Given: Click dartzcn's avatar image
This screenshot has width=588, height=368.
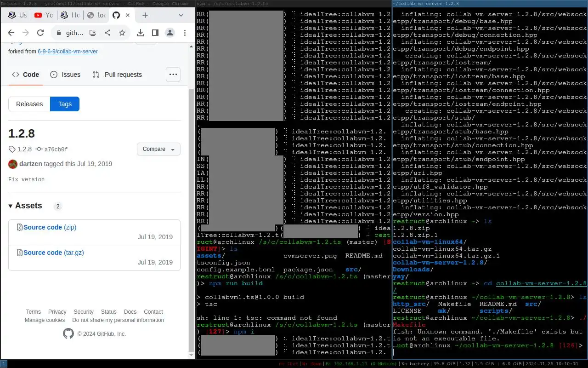Looking at the screenshot, I should click(x=13, y=164).
